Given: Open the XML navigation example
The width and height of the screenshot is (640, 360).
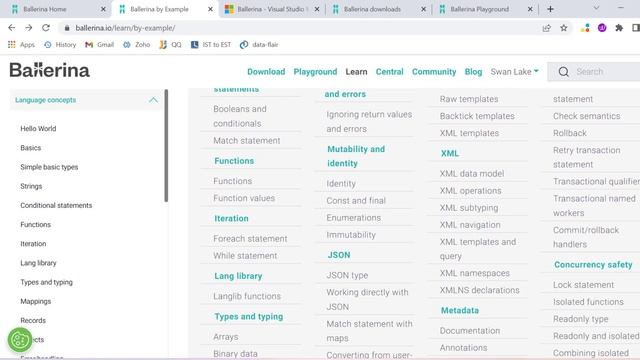Looking at the screenshot, I should pos(470,225).
